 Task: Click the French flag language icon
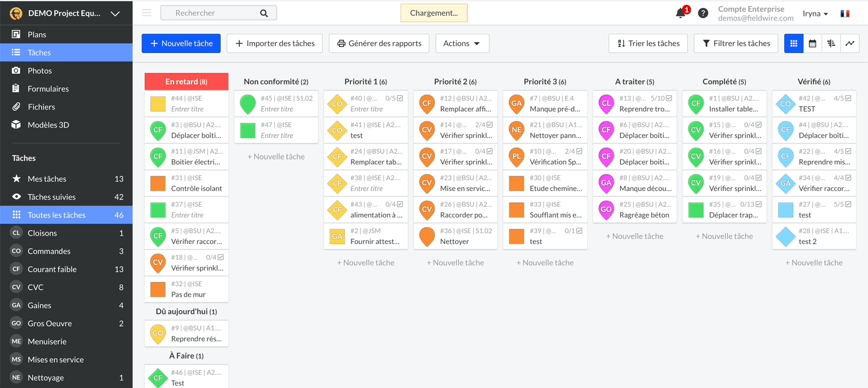pyautogui.click(x=844, y=13)
